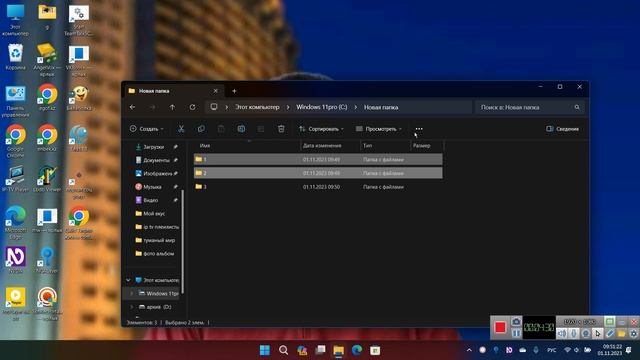Image resolution: width=640 pixels, height=360 pixels.
Task: Open the Создать dropdown
Action: [x=147, y=129]
